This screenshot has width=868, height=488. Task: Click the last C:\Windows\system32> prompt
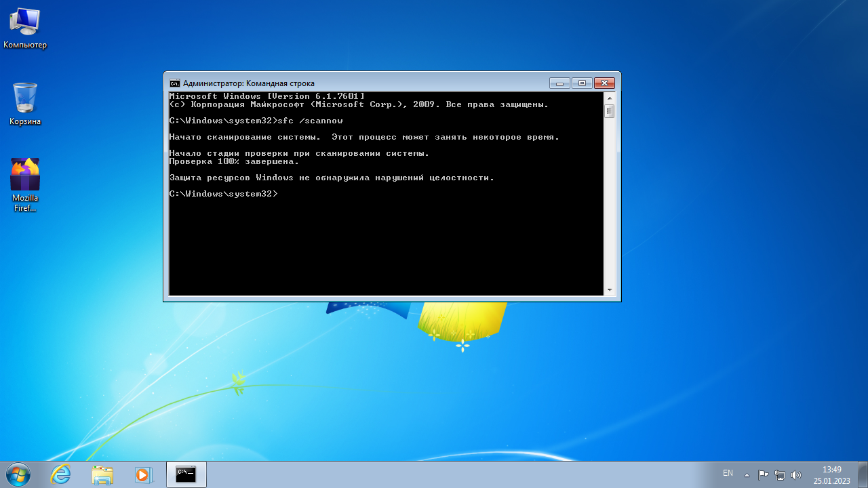coord(223,194)
